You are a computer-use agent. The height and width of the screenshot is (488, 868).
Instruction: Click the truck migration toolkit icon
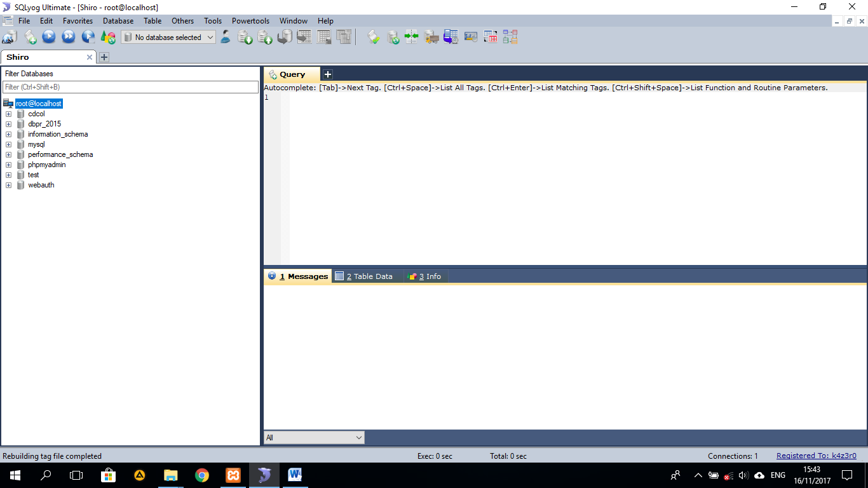coord(431,37)
